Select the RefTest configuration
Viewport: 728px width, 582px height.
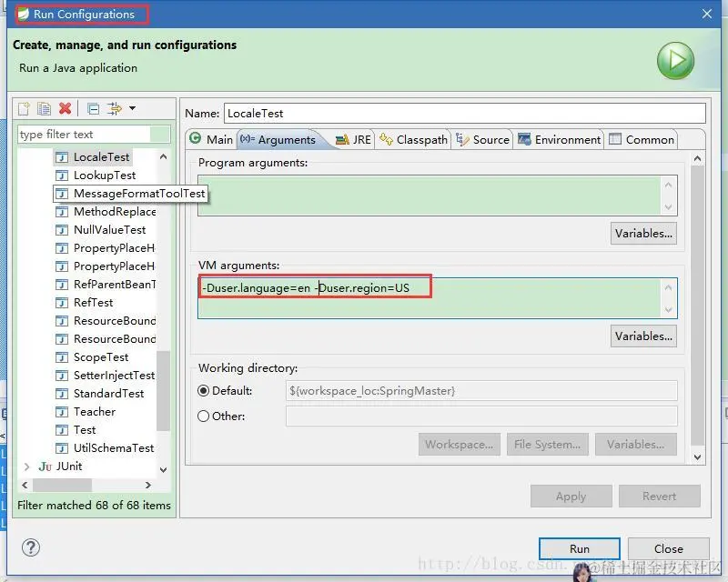[x=94, y=303]
